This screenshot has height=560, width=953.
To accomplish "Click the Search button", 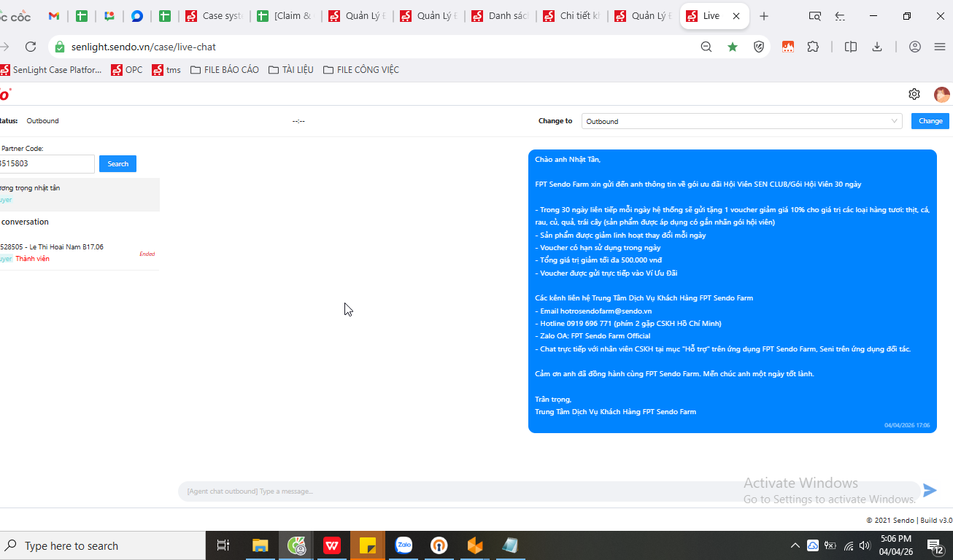I will (x=117, y=163).
